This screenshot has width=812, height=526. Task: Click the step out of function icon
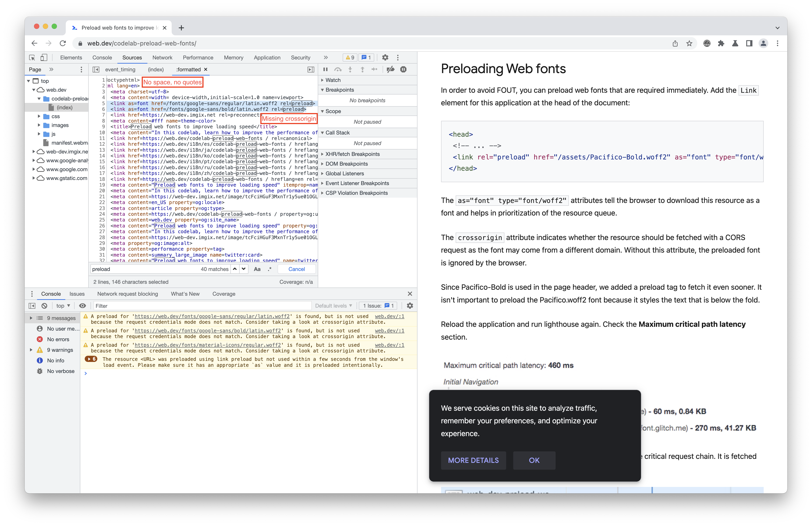(x=362, y=69)
